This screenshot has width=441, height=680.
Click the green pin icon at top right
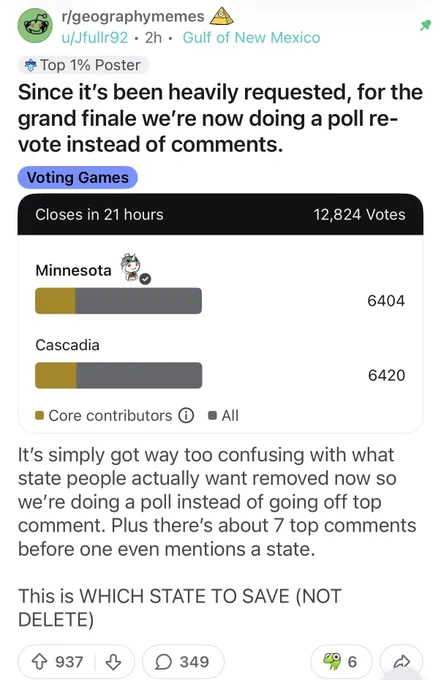click(x=425, y=25)
